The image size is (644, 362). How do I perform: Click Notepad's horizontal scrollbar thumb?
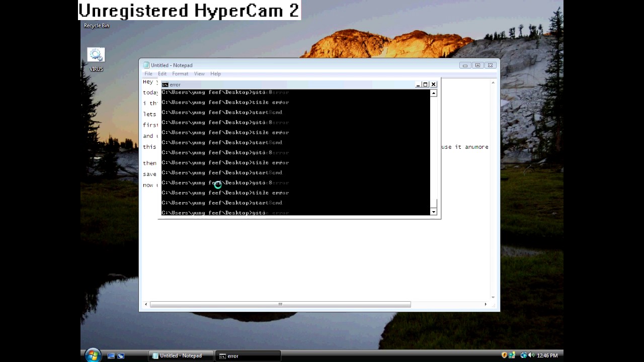point(280,304)
